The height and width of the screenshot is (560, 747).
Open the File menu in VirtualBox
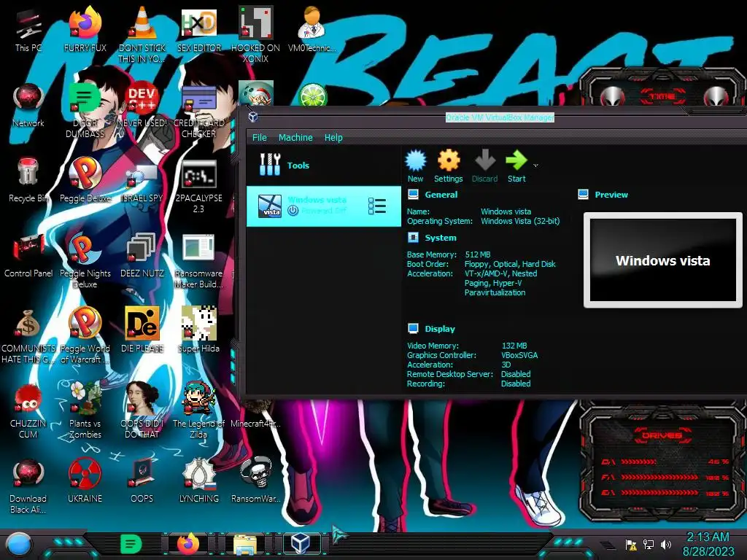pyautogui.click(x=259, y=138)
